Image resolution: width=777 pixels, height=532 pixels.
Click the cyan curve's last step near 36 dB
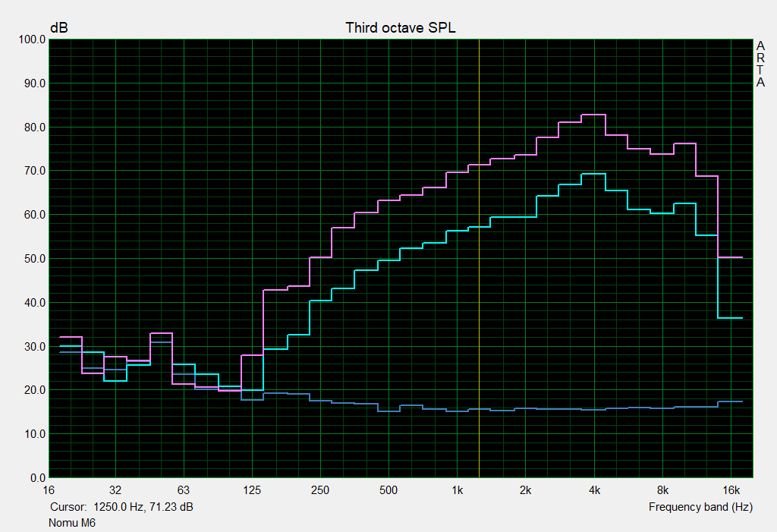pos(730,318)
